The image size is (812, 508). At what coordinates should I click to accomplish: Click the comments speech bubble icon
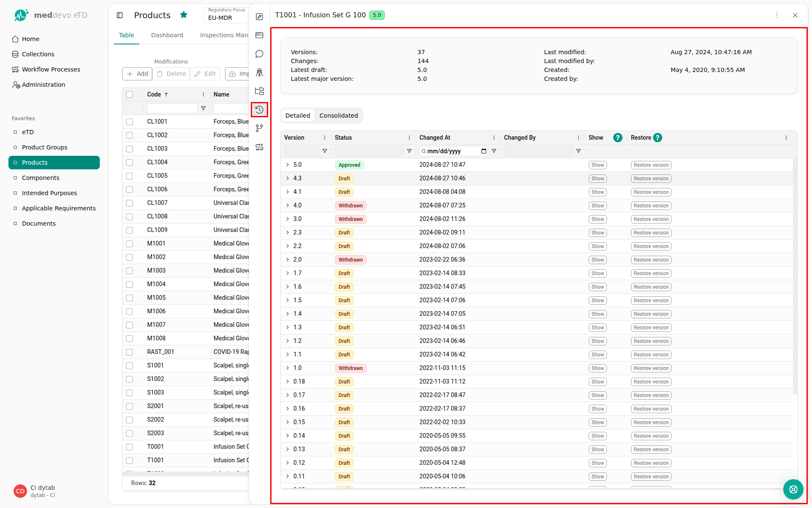click(259, 54)
